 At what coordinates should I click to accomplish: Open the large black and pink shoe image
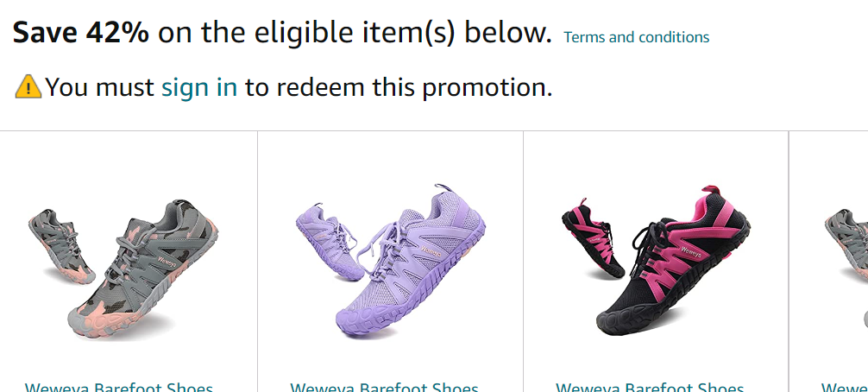click(673, 260)
